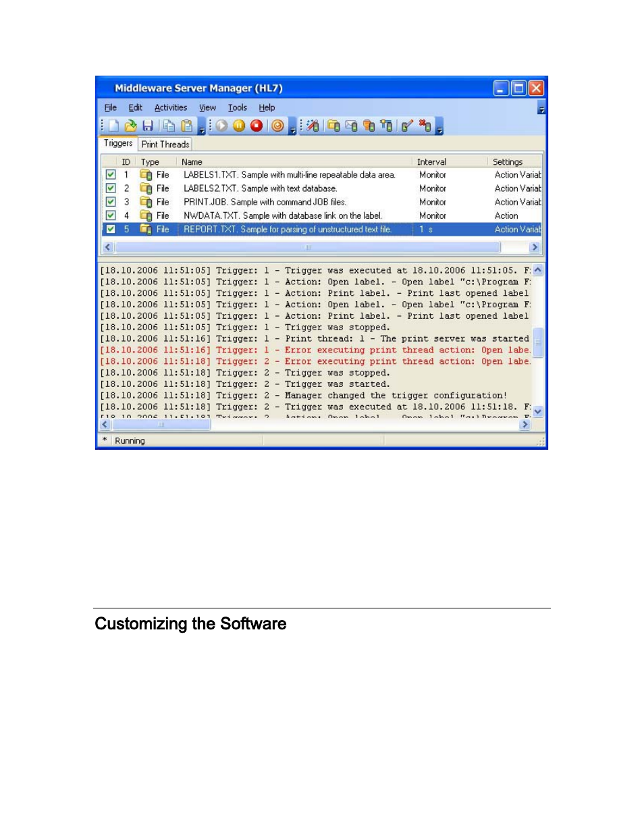Select the LABELS2.TXT trigger name
Image resolution: width=644 pixels, height=834 pixels.
tap(260, 188)
